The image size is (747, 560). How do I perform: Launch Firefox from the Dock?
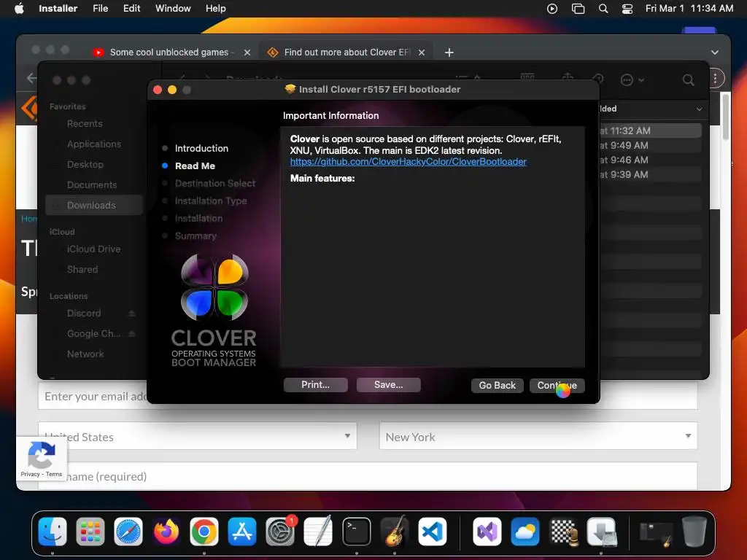pos(166,532)
